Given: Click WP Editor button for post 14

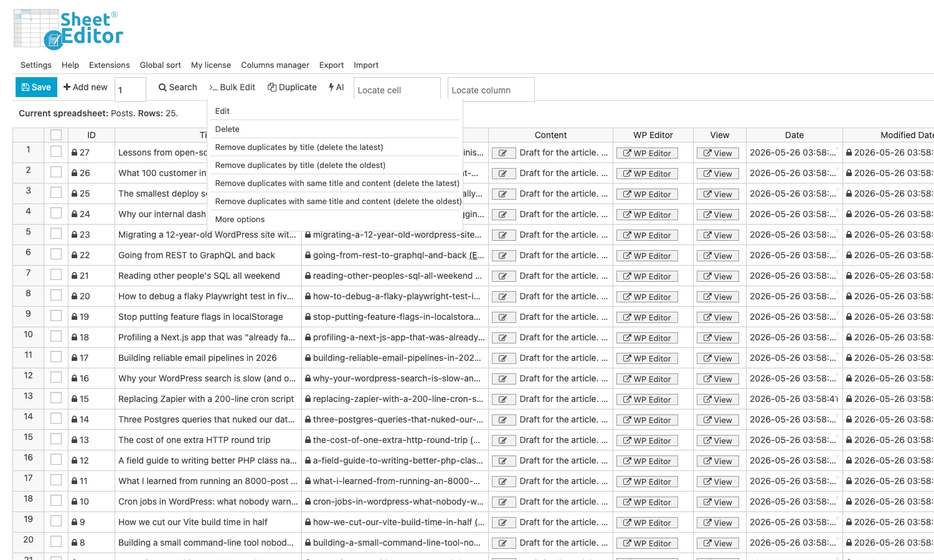Looking at the screenshot, I should click(647, 420).
